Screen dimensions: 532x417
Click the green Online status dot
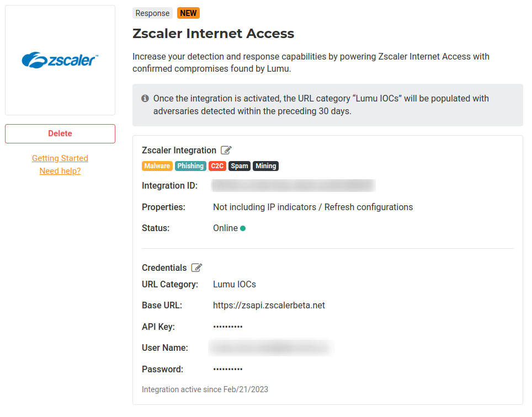tap(243, 228)
